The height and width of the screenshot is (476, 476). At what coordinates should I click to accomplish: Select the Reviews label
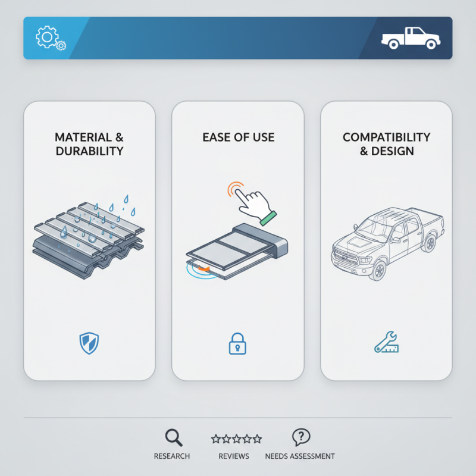coord(234,456)
